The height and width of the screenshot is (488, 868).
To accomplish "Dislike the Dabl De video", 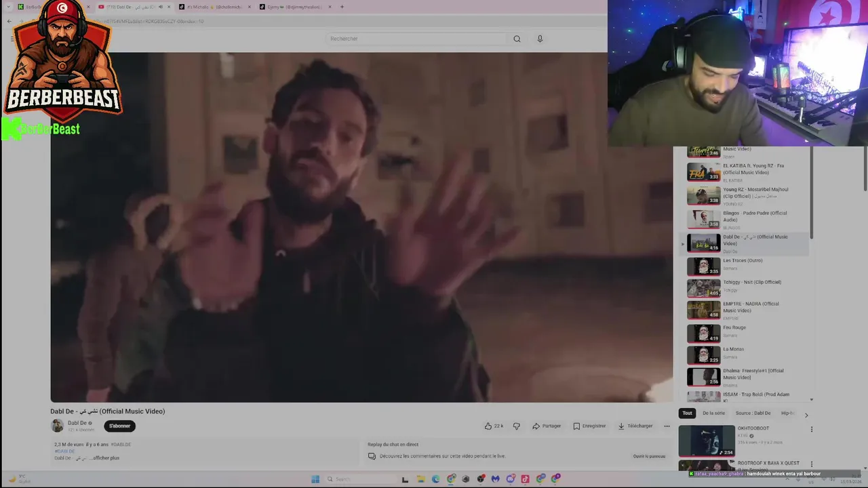I will point(517,426).
